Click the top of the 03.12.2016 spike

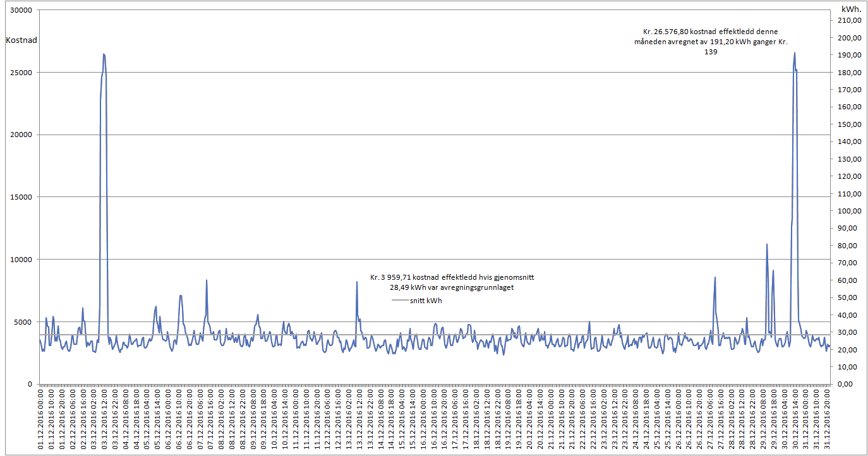104,54
